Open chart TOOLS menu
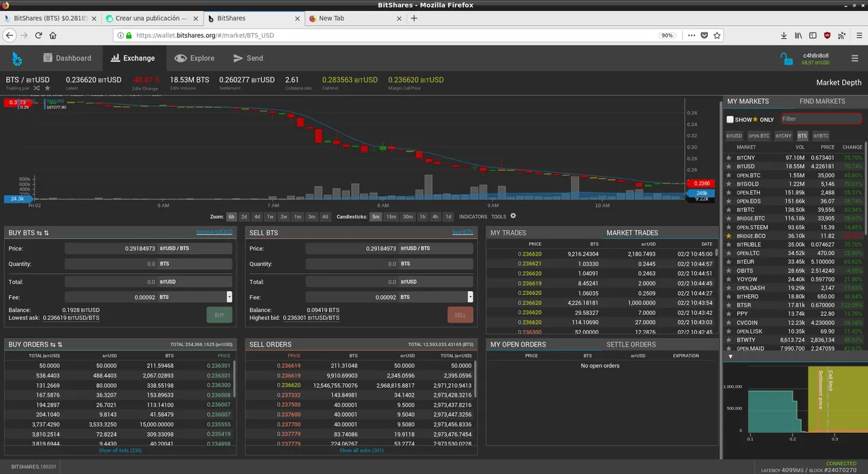Screen dimensions: 868x474 (x=498, y=217)
